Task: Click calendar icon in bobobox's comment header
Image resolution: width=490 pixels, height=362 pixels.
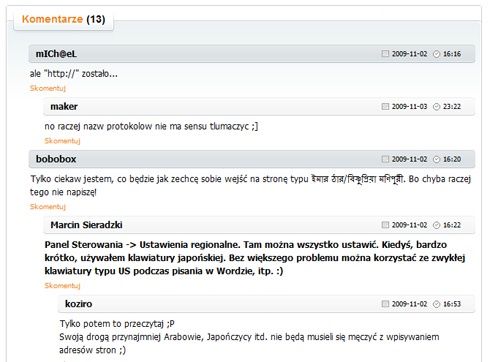Action: 385,159
